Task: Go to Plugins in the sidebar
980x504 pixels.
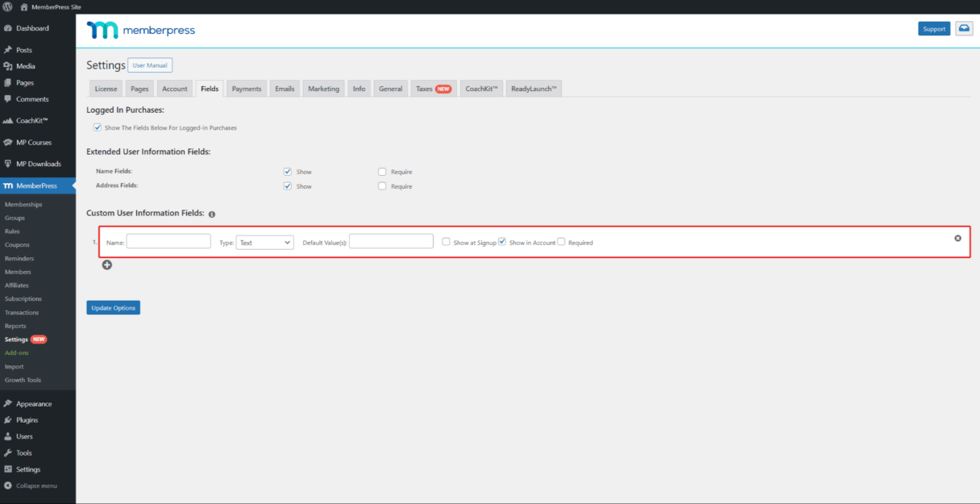Action: [27, 420]
